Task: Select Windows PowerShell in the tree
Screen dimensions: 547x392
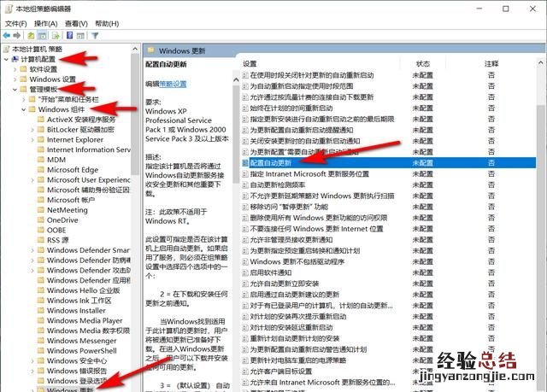Action: click(x=82, y=350)
